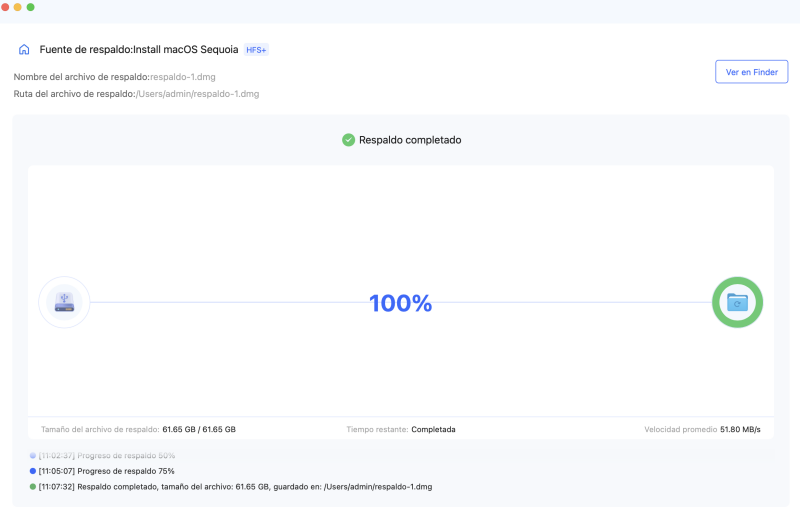800x520 pixels.
Task: Click the Velocidad promedio 51.80 MB/s readout
Action: pos(702,429)
